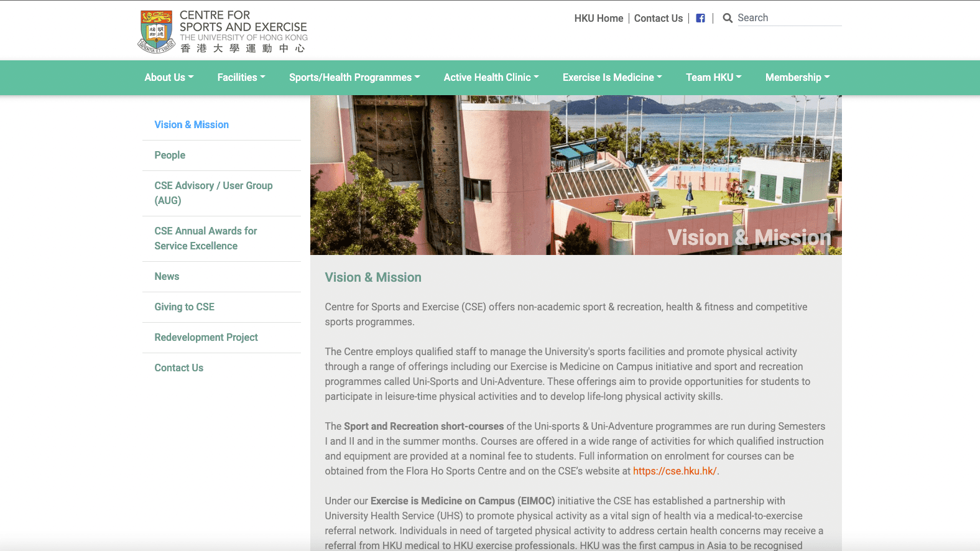Image resolution: width=980 pixels, height=551 pixels.
Task: Click bold text 'Sport and Recreation short-courses'
Action: tap(424, 427)
